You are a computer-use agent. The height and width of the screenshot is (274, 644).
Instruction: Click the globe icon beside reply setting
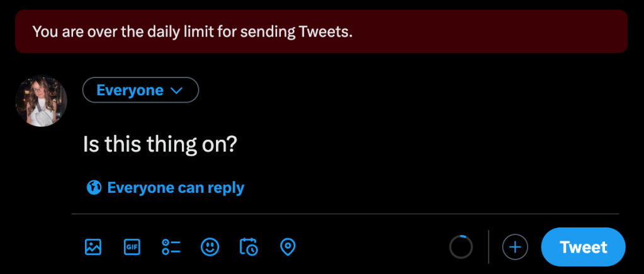pos(94,187)
